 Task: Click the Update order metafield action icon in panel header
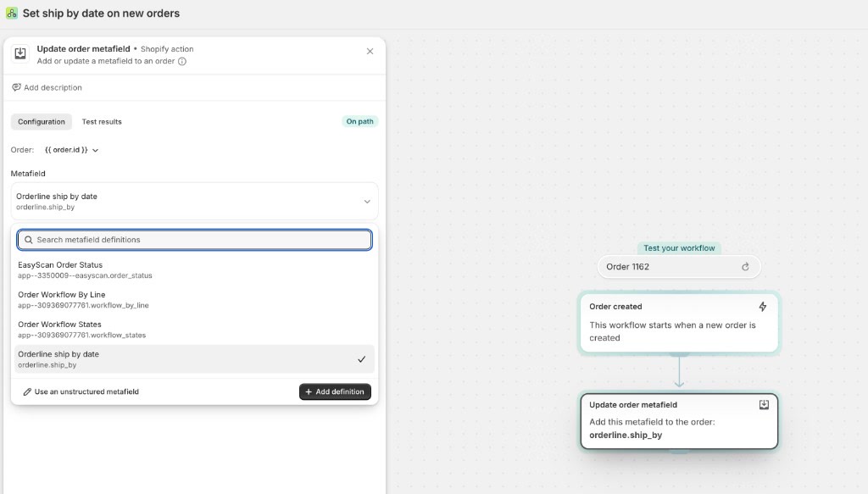pos(20,53)
